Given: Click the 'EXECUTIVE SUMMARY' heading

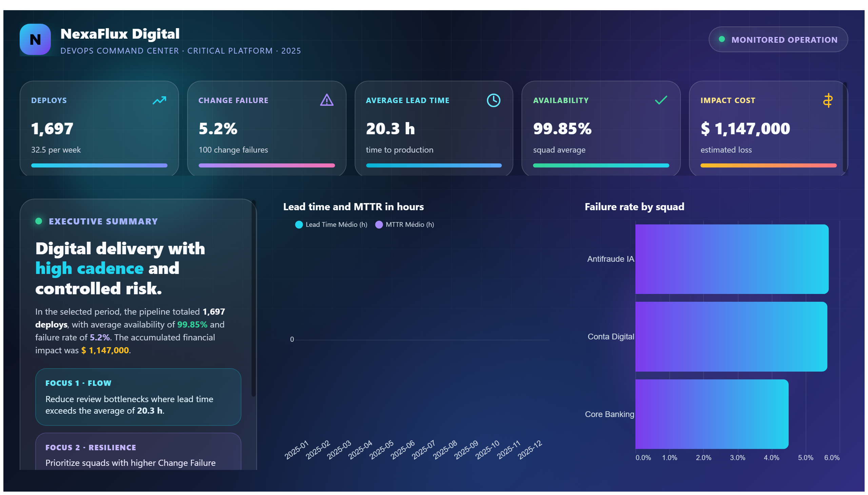Looking at the screenshot, I should pyautogui.click(x=103, y=221).
